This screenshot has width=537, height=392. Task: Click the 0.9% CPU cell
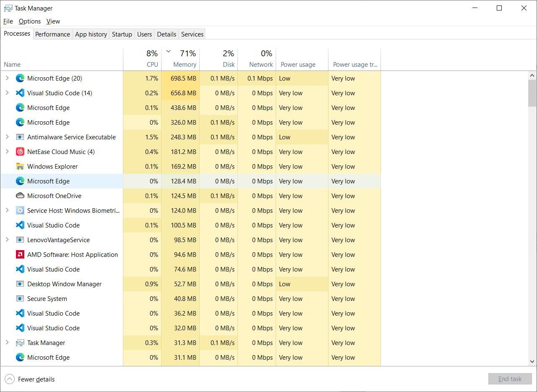tap(142, 284)
